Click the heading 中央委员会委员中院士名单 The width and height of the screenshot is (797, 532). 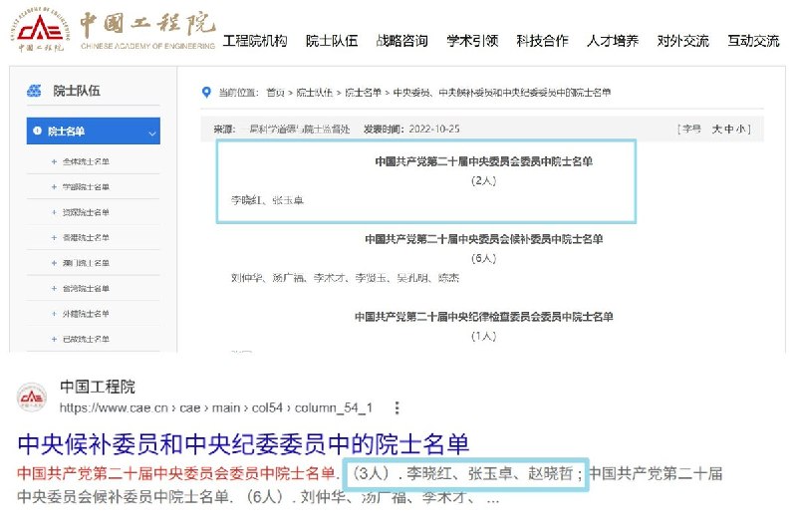point(484,161)
